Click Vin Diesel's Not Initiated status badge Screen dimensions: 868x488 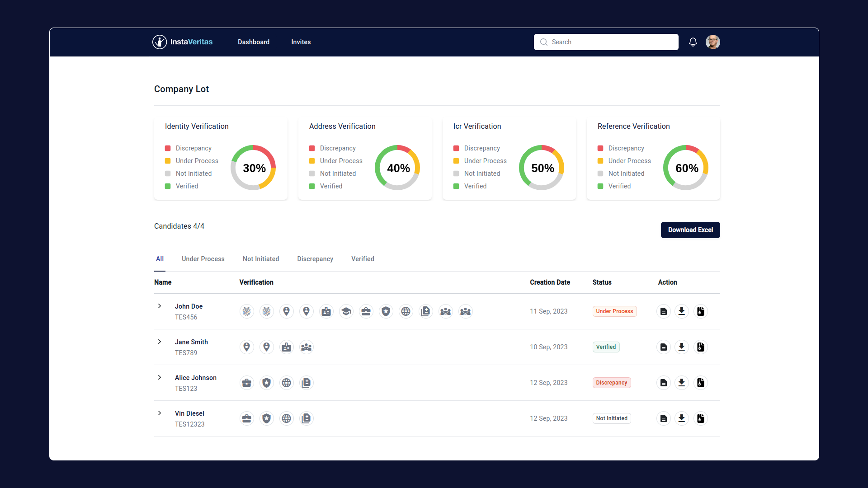point(612,418)
